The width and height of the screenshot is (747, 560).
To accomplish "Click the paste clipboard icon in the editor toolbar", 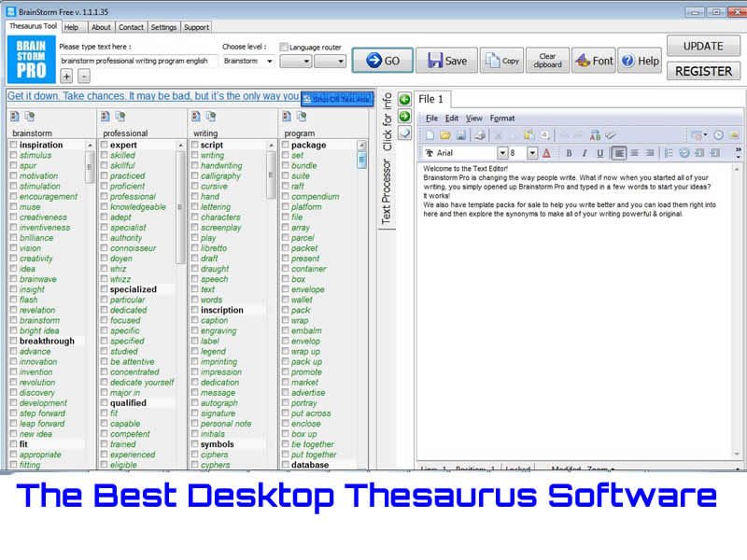I will (x=529, y=135).
